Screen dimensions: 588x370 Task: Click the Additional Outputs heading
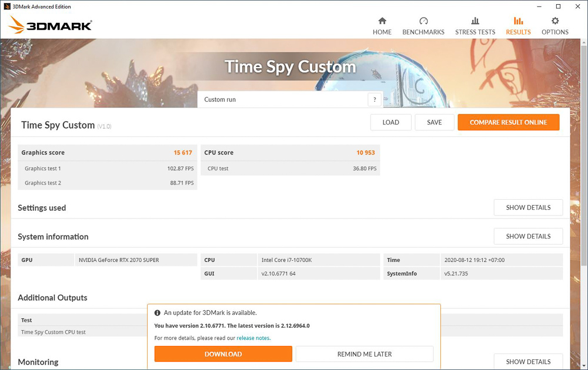pos(52,298)
